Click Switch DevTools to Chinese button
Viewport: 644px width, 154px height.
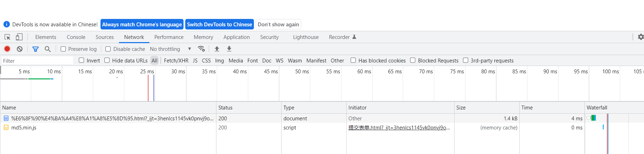pyautogui.click(x=219, y=24)
